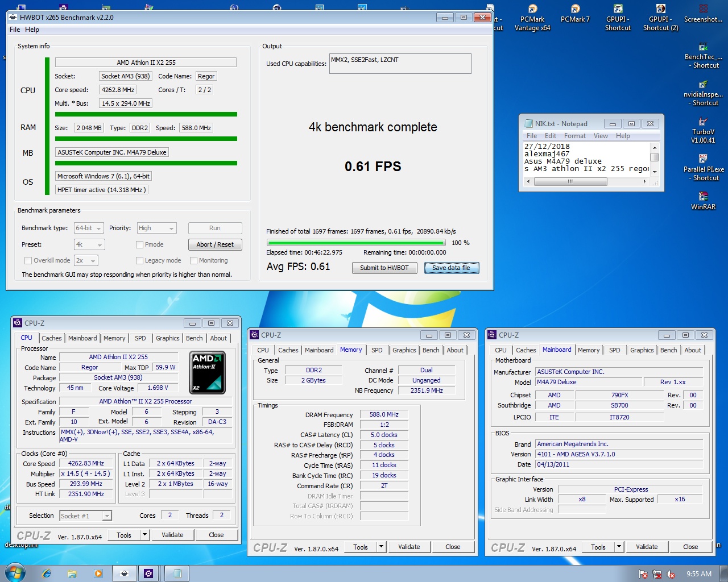Image resolution: width=728 pixels, height=582 pixels.
Task: Switch to About tab in CPU-Z Memory window
Action: coord(455,350)
